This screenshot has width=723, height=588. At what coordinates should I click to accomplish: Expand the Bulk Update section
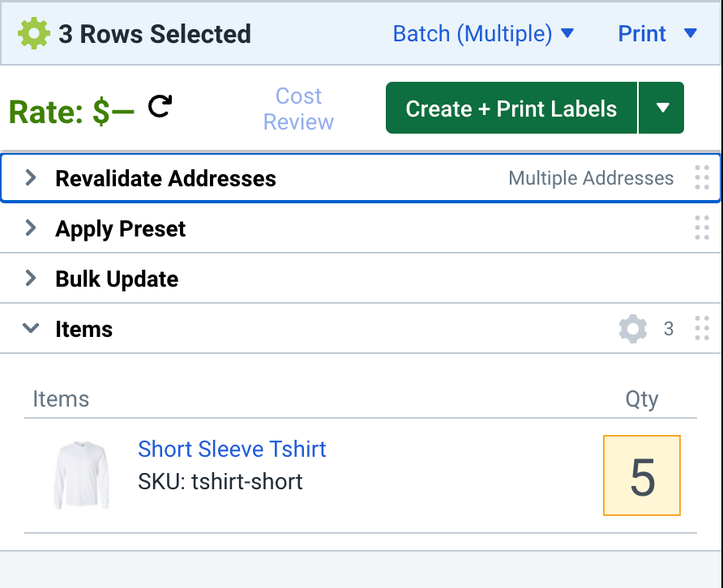tap(31, 279)
